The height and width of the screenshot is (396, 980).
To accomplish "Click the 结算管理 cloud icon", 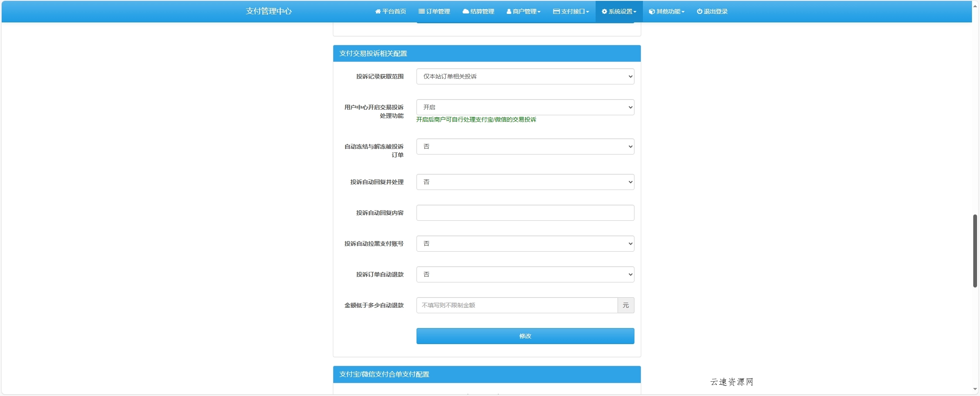I will point(465,11).
